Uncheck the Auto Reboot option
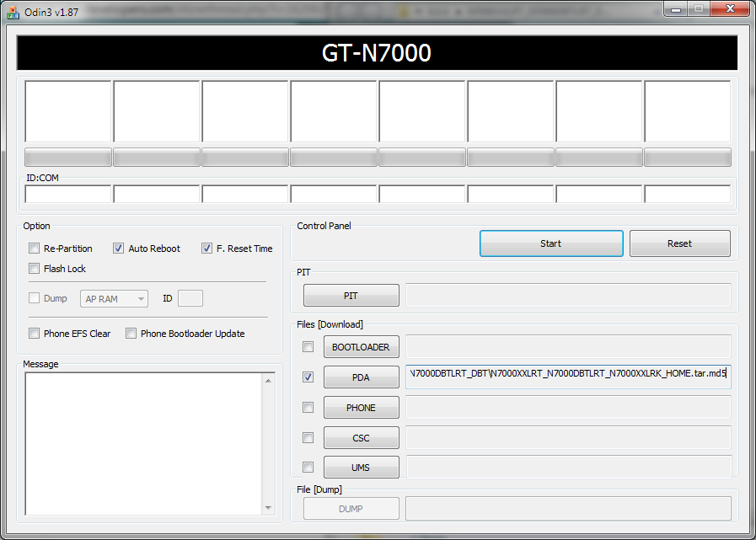The image size is (756, 540). coord(118,249)
